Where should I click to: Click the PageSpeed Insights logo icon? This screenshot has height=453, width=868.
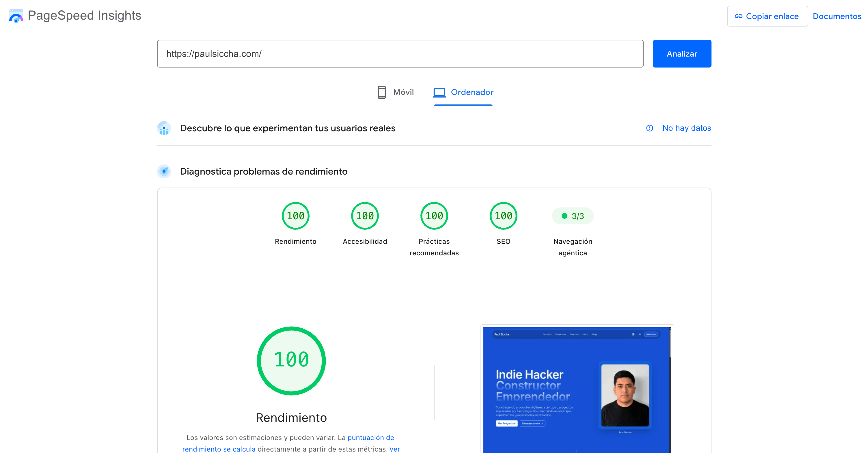pos(16,16)
